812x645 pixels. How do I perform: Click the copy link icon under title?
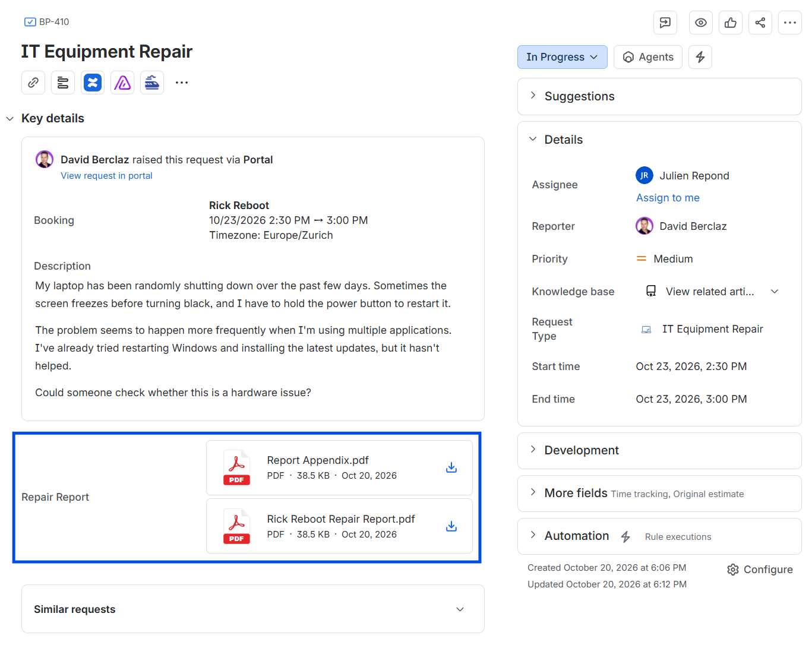click(x=33, y=83)
